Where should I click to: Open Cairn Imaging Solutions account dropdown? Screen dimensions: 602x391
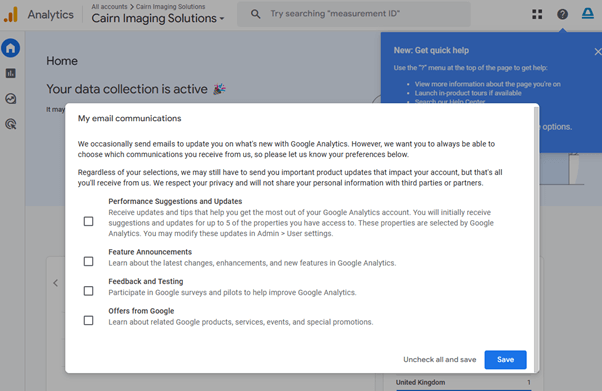tap(158, 18)
